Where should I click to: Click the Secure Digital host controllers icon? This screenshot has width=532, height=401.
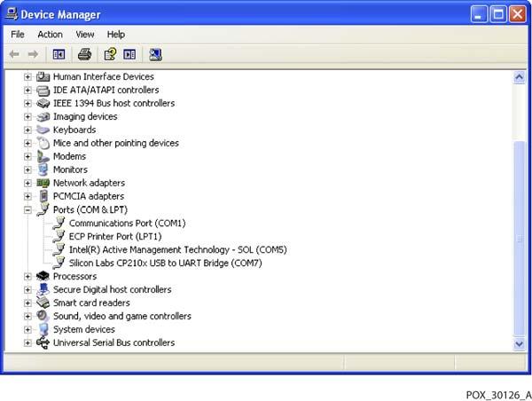click(x=43, y=289)
